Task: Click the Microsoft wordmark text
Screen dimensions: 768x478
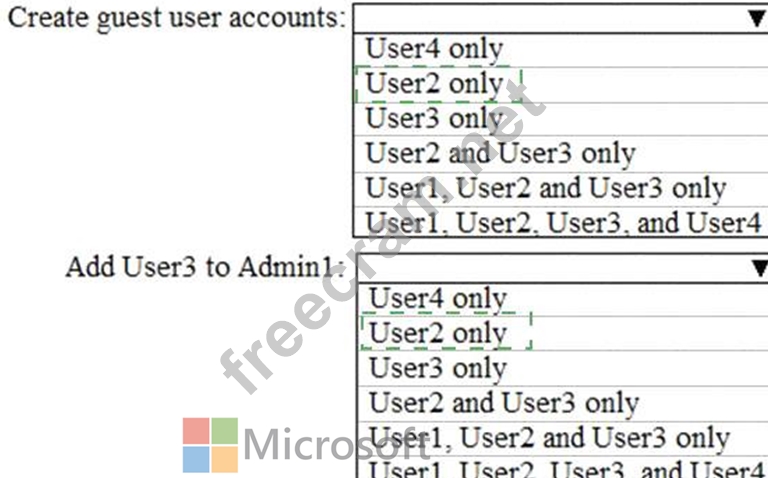Action: pyautogui.click(x=336, y=445)
